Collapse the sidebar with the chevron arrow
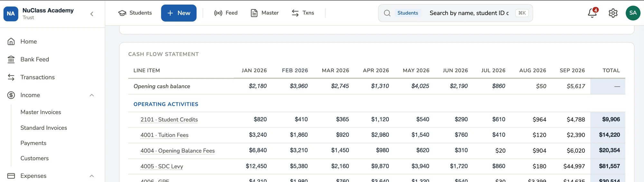 coord(92,14)
